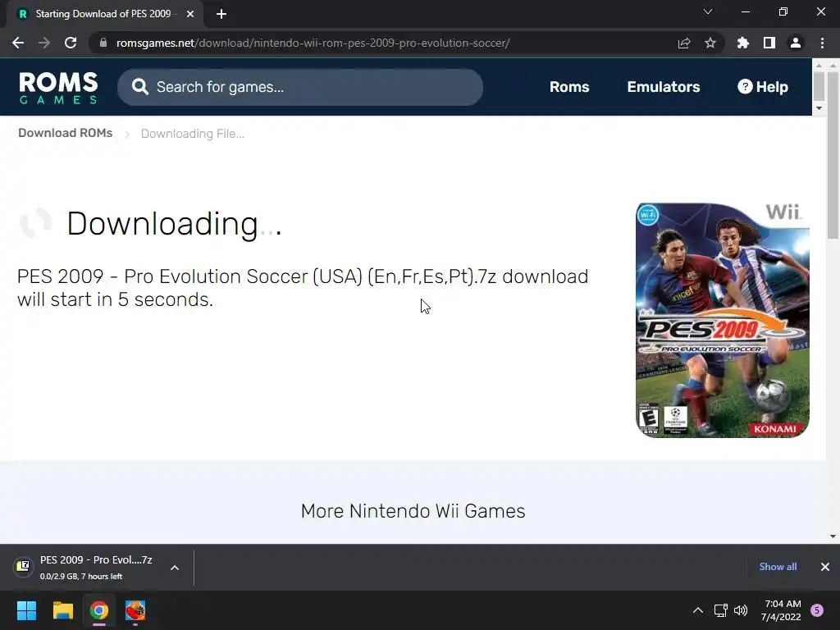Open the Candy Crush taskbar app

135,610
